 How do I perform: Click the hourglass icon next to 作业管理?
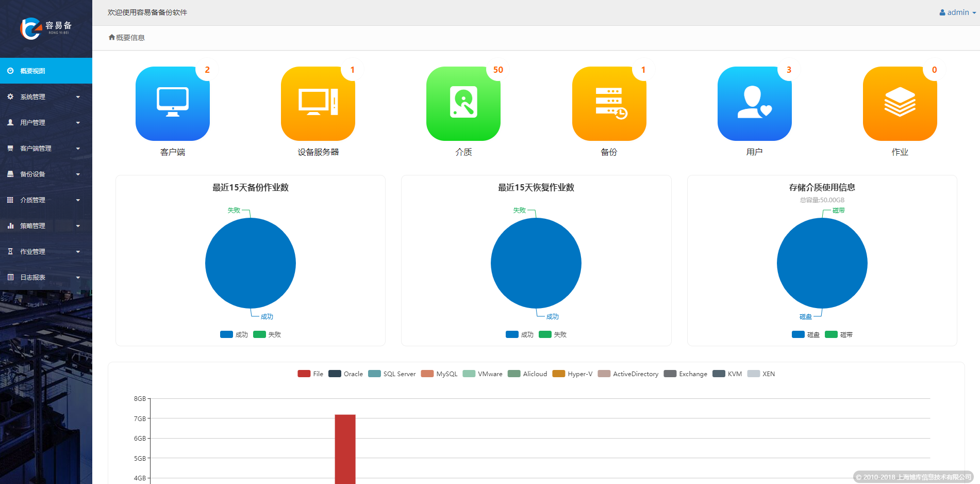(x=10, y=251)
